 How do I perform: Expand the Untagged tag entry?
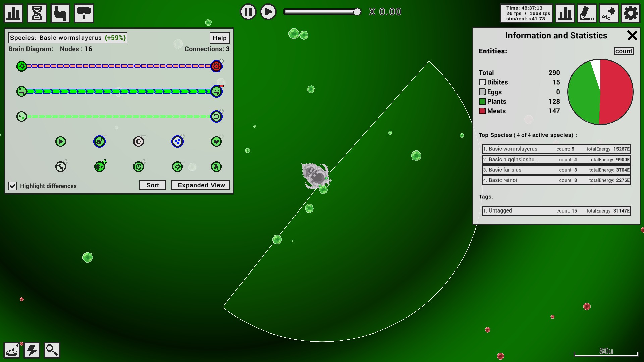pos(556,211)
